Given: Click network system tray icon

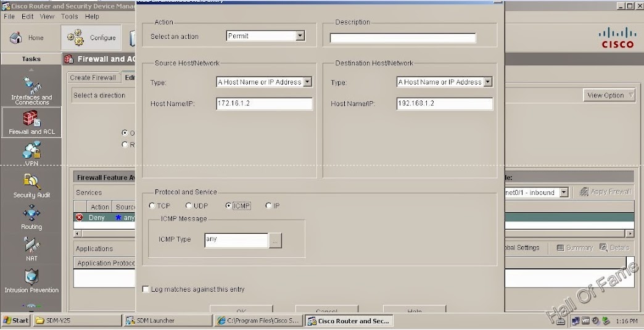Looking at the screenshot, I should 576,321.
